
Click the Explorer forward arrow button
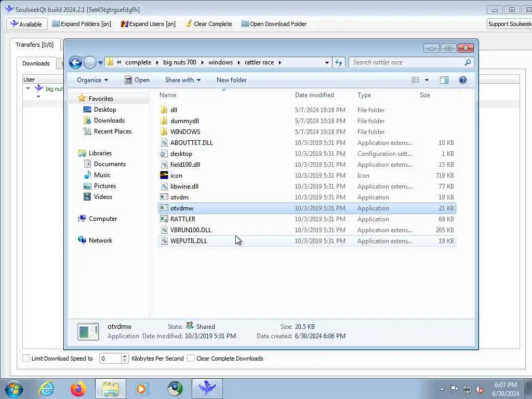(90, 62)
